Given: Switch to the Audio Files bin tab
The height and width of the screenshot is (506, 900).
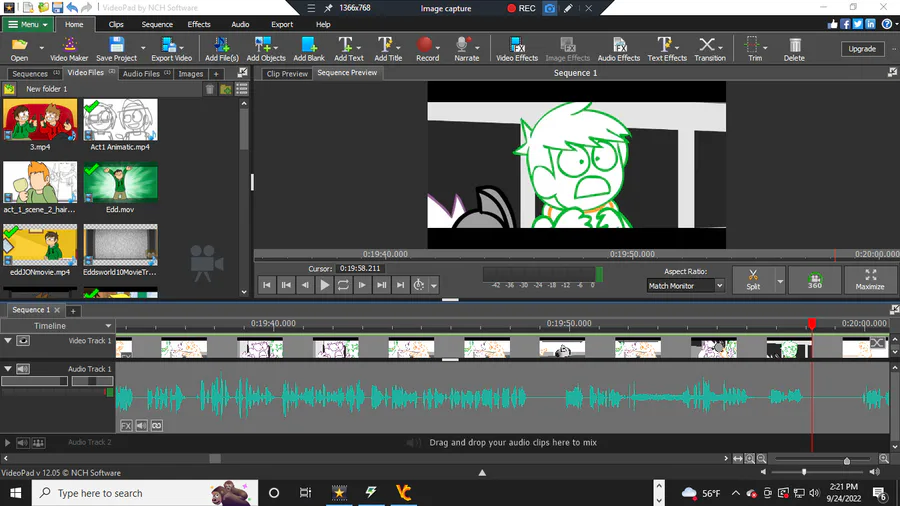Looking at the screenshot, I should click(x=145, y=73).
